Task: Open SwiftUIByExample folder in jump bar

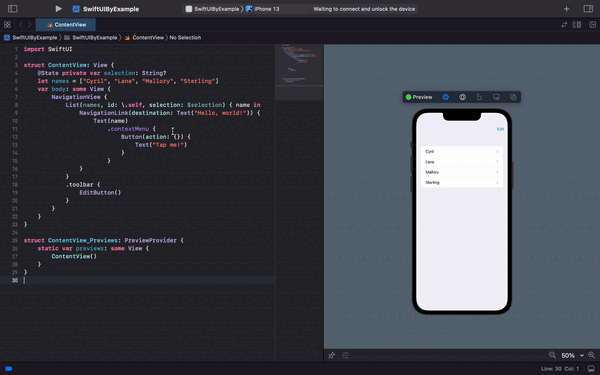Action: tap(91, 38)
